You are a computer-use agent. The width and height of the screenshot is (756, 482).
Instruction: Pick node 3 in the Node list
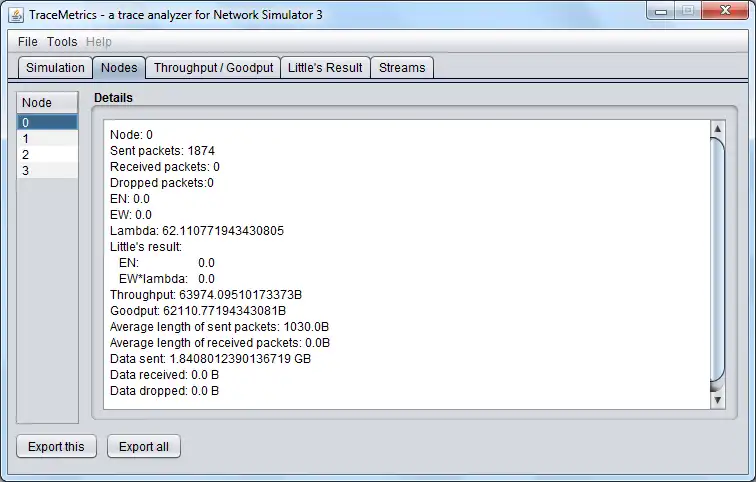coord(47,171)
